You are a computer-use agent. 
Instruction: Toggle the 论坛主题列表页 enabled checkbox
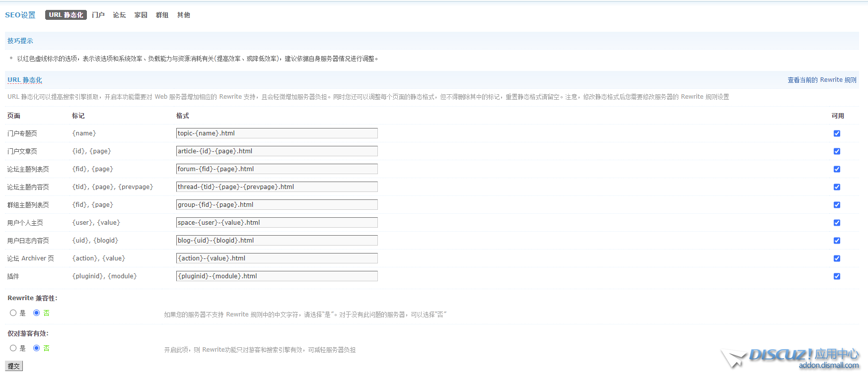837,169
